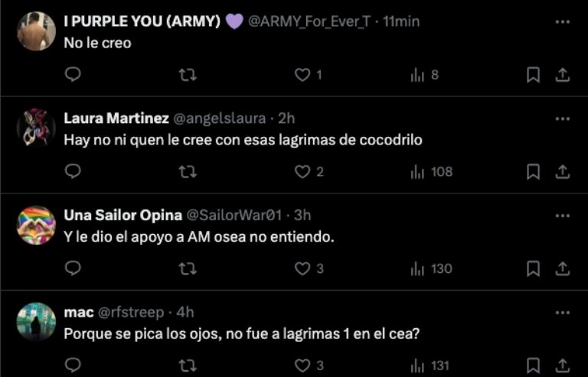The image size is (588, 377).
Task: Repost Una Sailor Opina's tweet
Action: pyautogui.click(x=188, y=268)
